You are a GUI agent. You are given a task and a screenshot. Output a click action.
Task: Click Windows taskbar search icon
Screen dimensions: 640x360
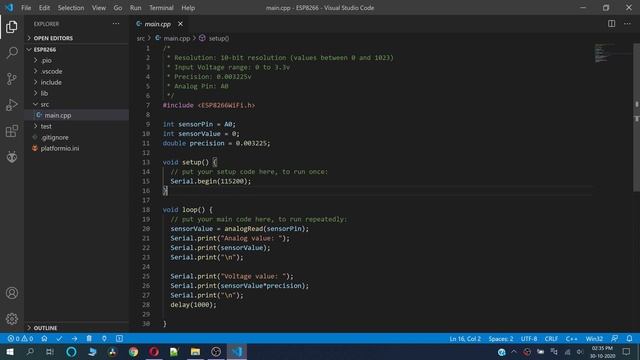[x=30, y=352]
